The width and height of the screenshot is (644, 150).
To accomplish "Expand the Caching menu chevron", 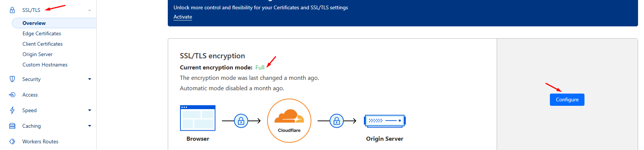I will coord(90,126).
